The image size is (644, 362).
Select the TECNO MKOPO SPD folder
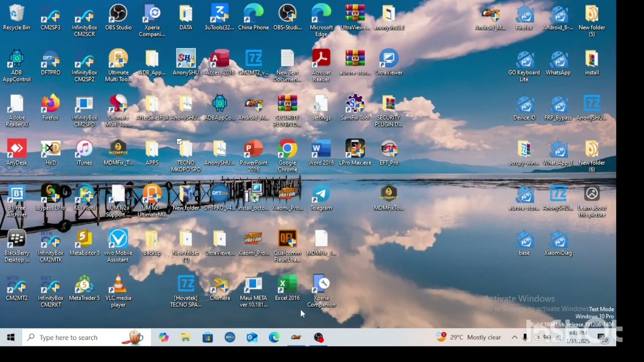point(186,156)
